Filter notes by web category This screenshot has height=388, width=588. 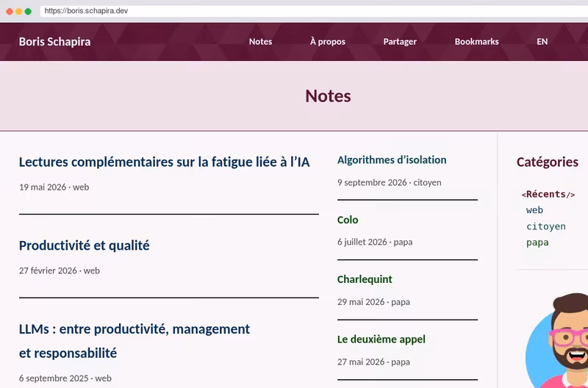534,210
